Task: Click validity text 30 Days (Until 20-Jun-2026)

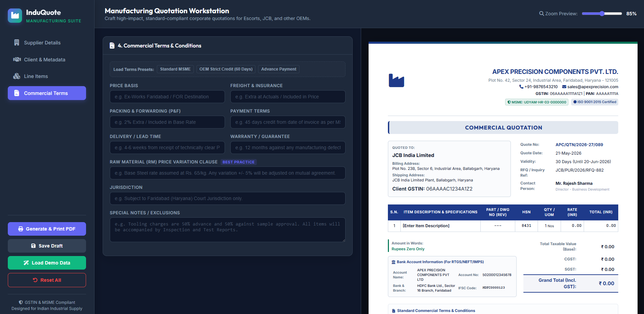Action: click(583, 162)
